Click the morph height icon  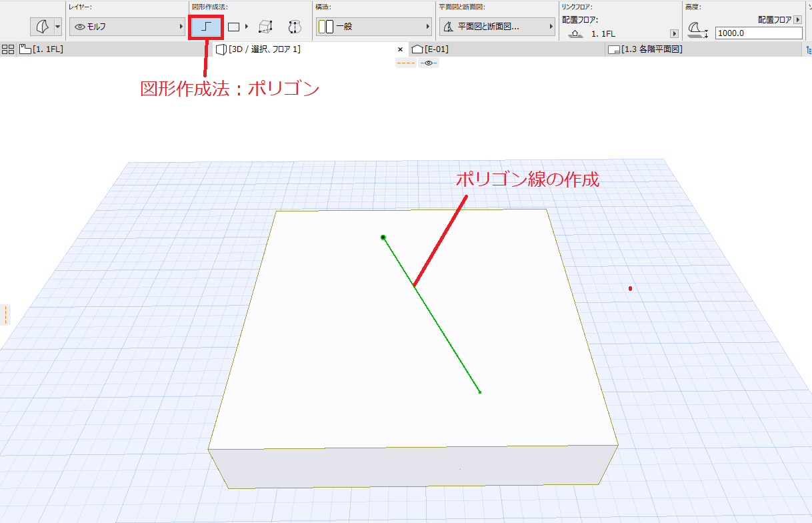[x=698, y=31]
